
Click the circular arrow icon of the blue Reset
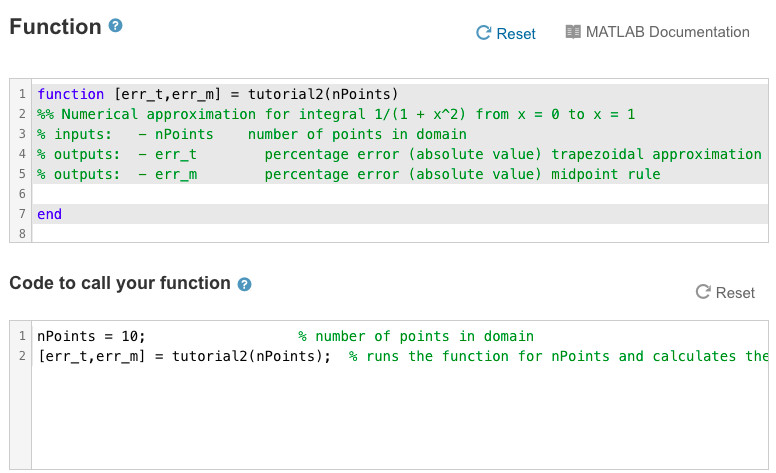[483, 33]
